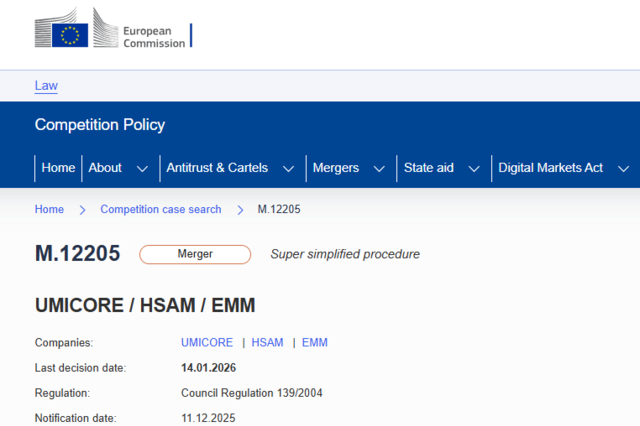Click the Competition Policy site title
The image size is (640, 426).
pos(100,125)
